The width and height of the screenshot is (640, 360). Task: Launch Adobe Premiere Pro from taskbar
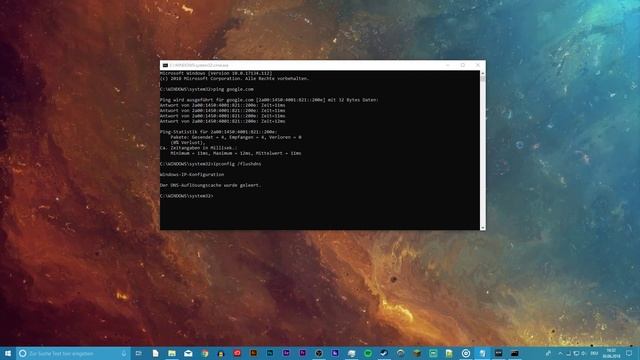302,353
